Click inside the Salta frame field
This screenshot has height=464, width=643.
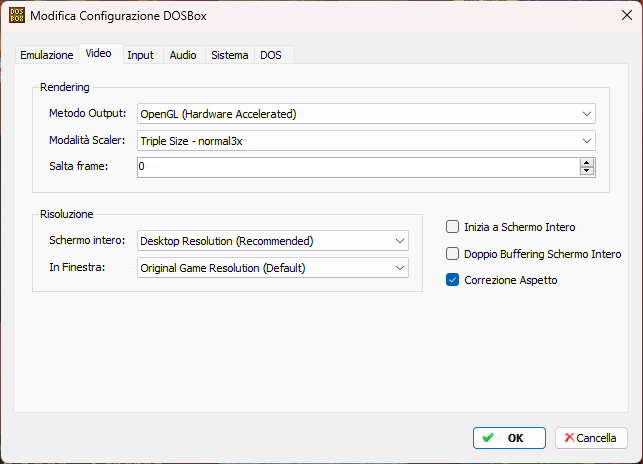(358, 167)
